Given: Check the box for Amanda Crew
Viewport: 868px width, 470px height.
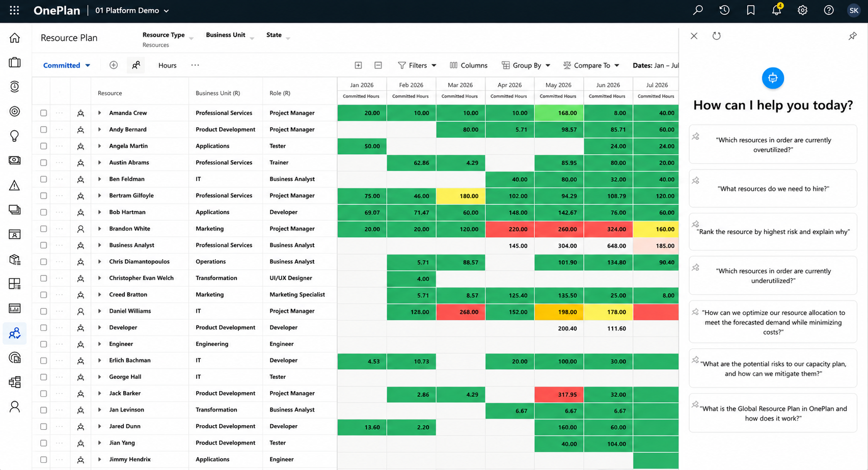Looking at the screenshot, I should tap(43, 113).
